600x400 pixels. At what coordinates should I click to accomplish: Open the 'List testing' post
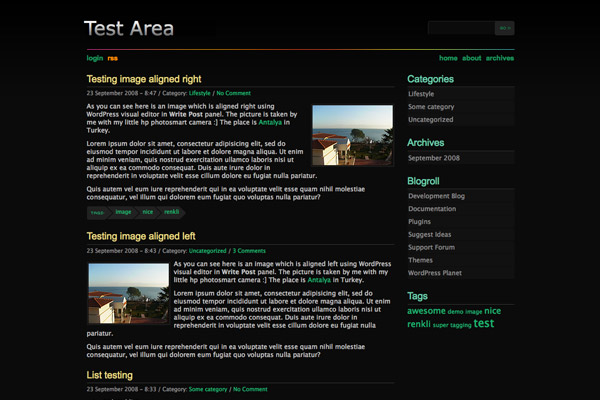[109, 375]
